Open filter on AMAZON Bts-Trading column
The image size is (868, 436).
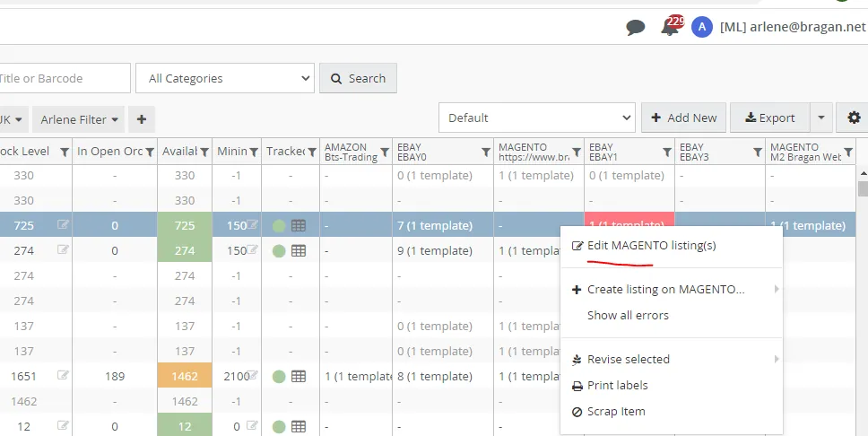point(385,152)
